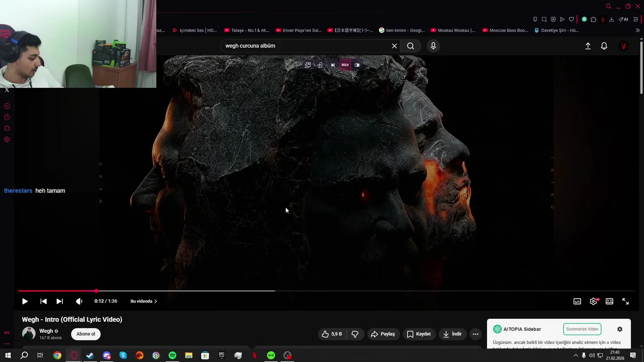Open 'Enver Paşa'nın Sul...' bookmark
644x362 pixels.
pos(298,30)
